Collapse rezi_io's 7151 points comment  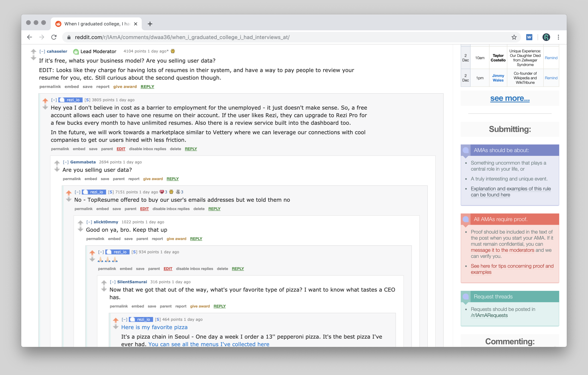[x=77, y=192]
